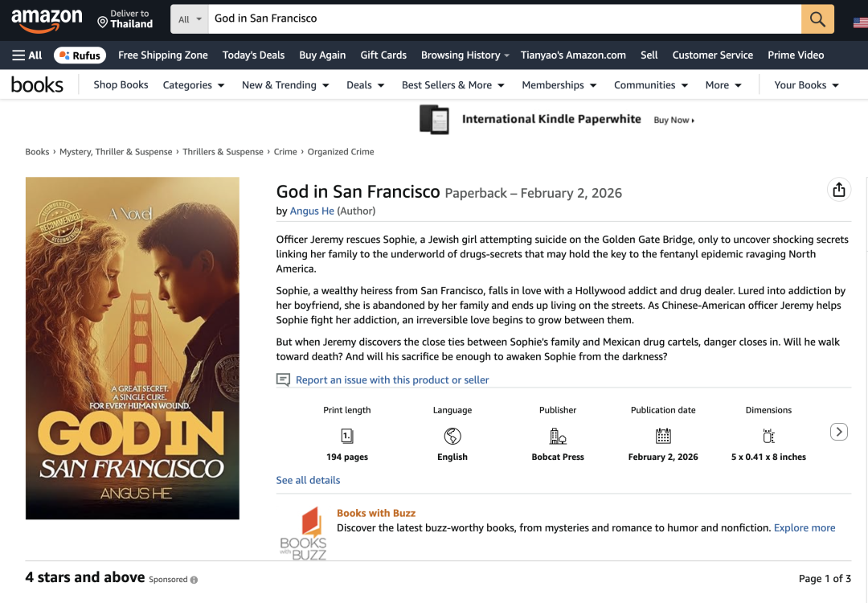Go to Gift Cards page
Image resolution: width=868 pixels, height=603 pixels.
click(383, 55)
